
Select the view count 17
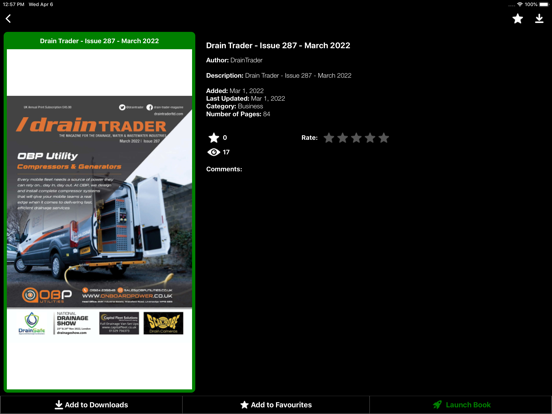point(226,152)
